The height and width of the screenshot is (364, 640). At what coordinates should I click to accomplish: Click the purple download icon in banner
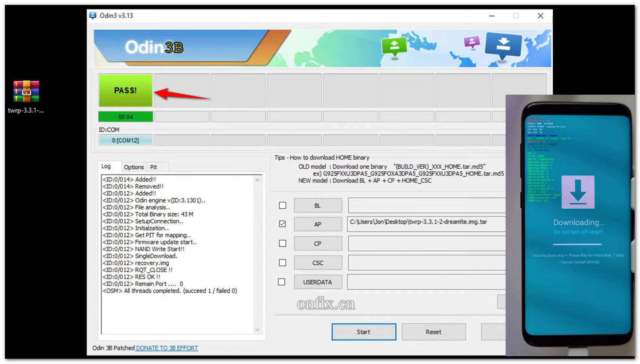[x=472, y=42]
